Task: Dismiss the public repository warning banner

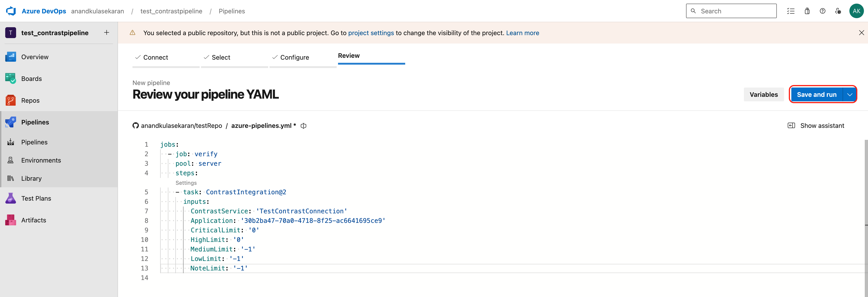Action: 861,33
